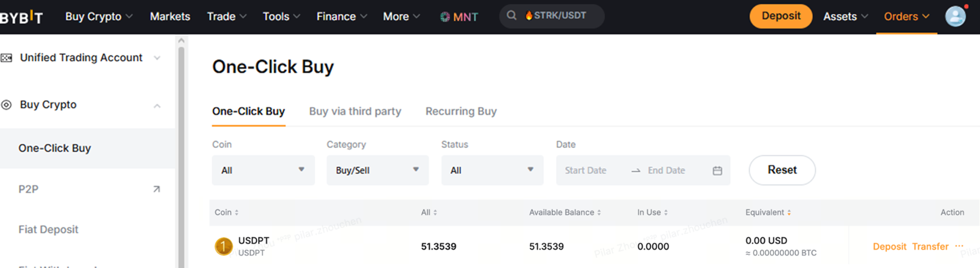Click the Unified Trading Account icon
This screenshot has width=980, height=268.
tap(7, 58)
